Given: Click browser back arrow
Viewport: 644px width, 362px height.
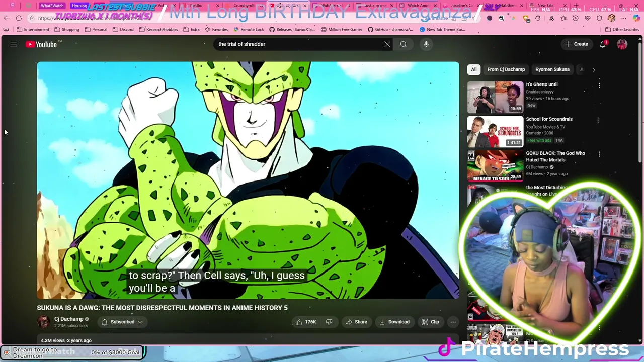Looking at the screenshot, I should pos(7,18).
